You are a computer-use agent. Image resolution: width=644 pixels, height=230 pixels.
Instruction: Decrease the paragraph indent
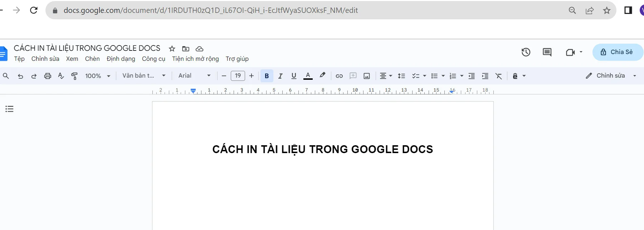[x=472, y=76]
